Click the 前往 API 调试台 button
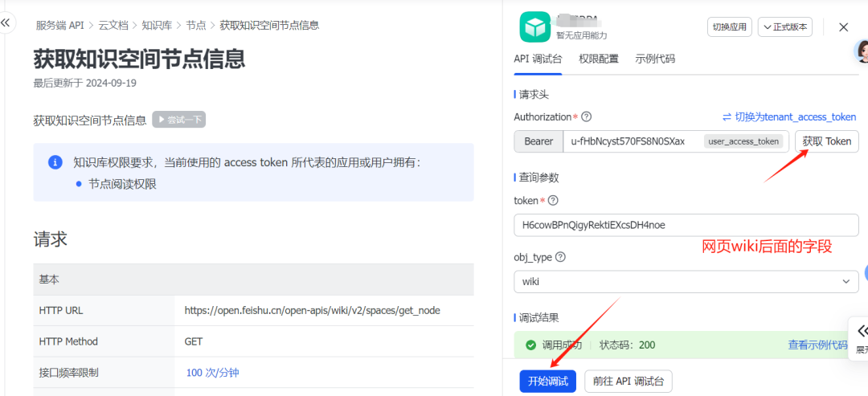The image size is (868, 396). 628,381
